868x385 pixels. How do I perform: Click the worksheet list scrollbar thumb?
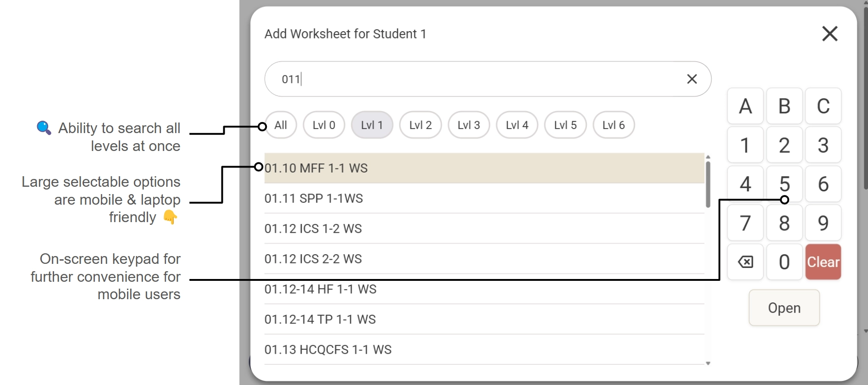(708, 184)
